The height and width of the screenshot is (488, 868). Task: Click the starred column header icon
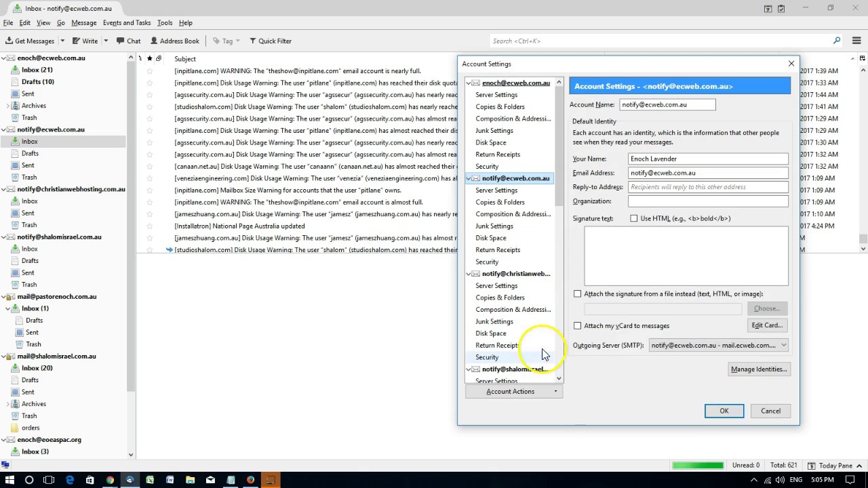click(x=150, y=59)
